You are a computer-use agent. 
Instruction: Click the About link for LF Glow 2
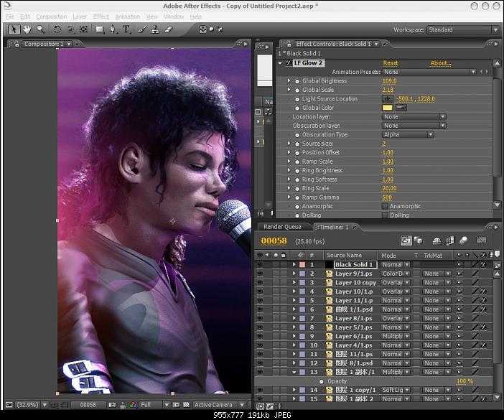(440, 63)
